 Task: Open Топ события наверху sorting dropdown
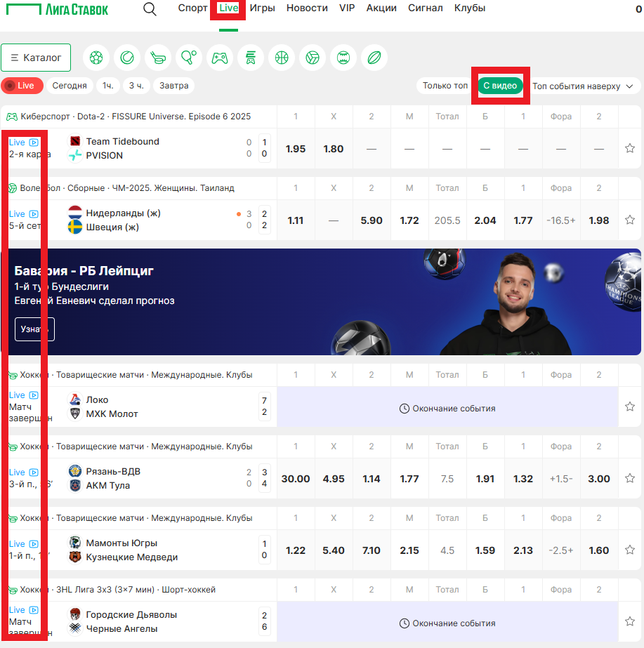pyautogui.click(x=583, y=86)
